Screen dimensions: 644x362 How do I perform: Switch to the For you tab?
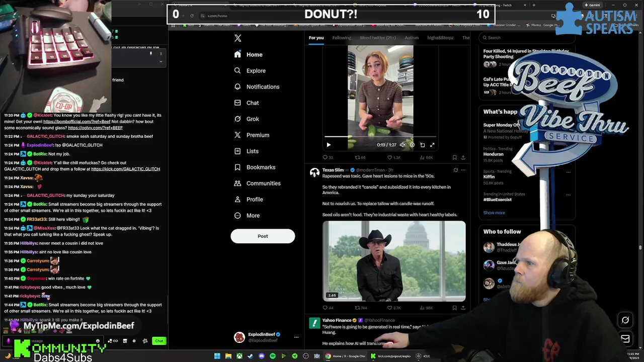point(316,38)
